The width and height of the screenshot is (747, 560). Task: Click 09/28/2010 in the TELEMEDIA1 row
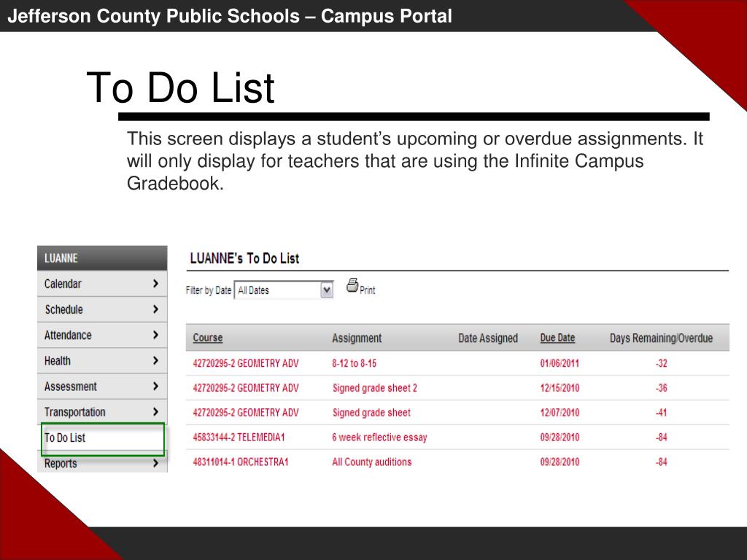tap(560, 437)
